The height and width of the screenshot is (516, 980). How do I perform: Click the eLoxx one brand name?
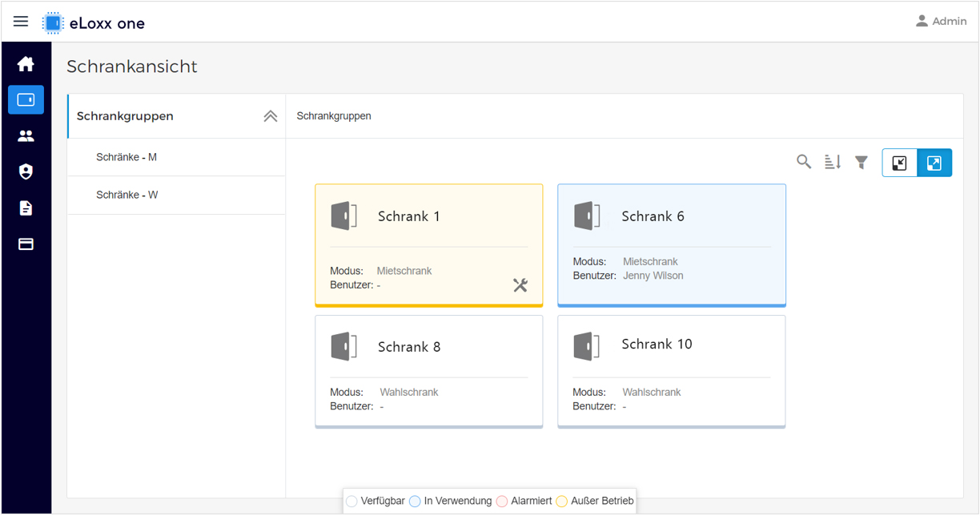click(x=107, y=23)
